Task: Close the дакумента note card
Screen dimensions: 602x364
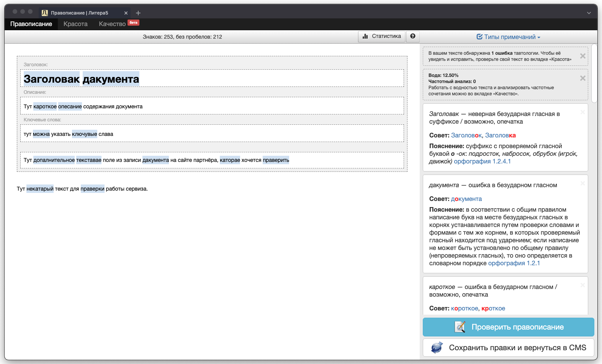Action: pos(582,183)
